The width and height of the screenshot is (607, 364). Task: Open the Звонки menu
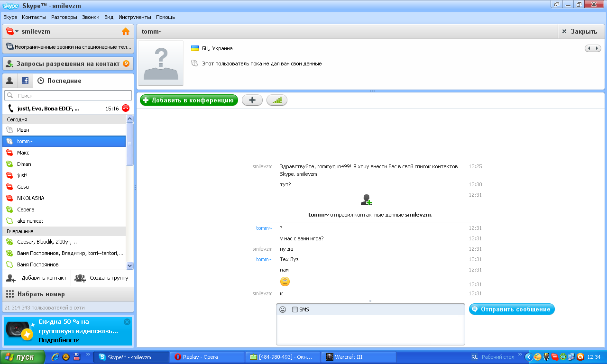tap(91, 17)
